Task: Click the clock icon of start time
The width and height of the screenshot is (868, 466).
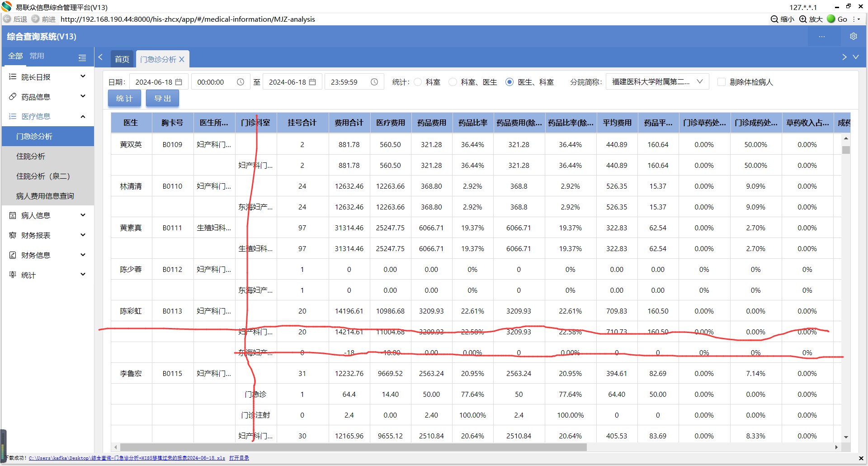Action: (x=241, y=82)
